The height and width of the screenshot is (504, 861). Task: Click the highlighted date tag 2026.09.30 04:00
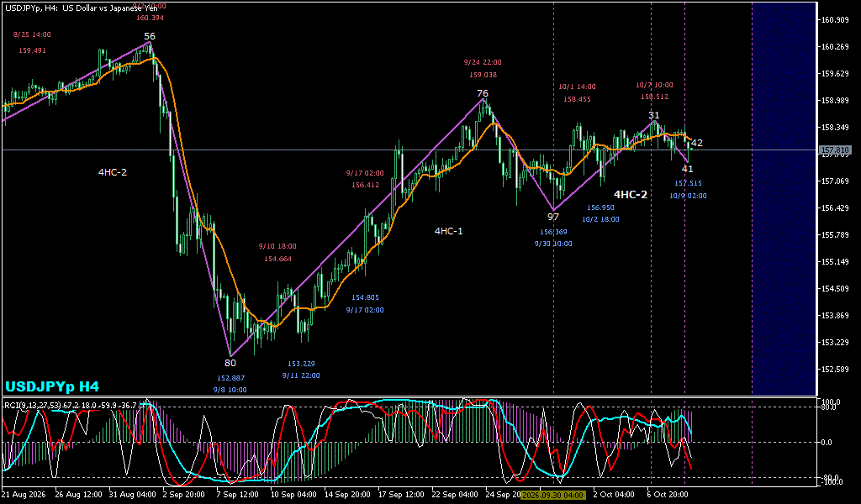tap(553, 495)
